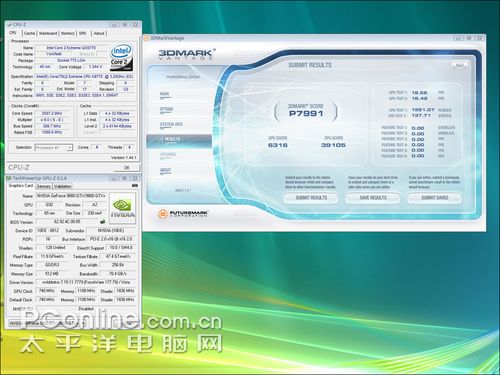Click the Futuremark logo icon
500x375 pixels.
[x=162, y=214]
